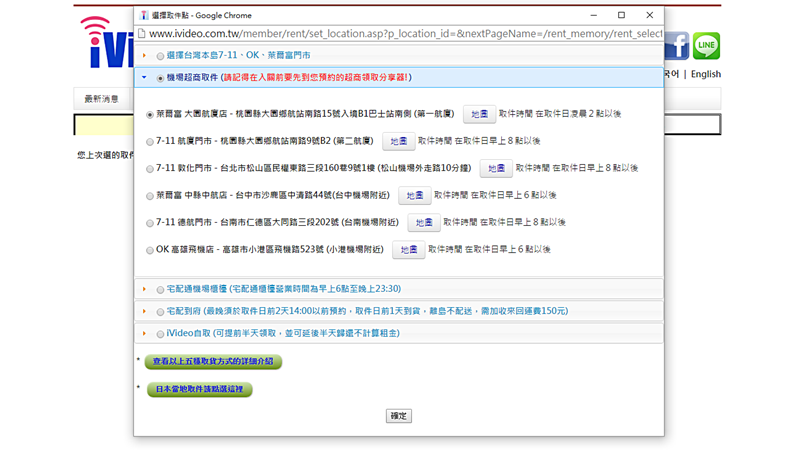Screen dimensions: 800x450
Task: Click the iVideo自取 header text
Action: click(x=283, y=333)
